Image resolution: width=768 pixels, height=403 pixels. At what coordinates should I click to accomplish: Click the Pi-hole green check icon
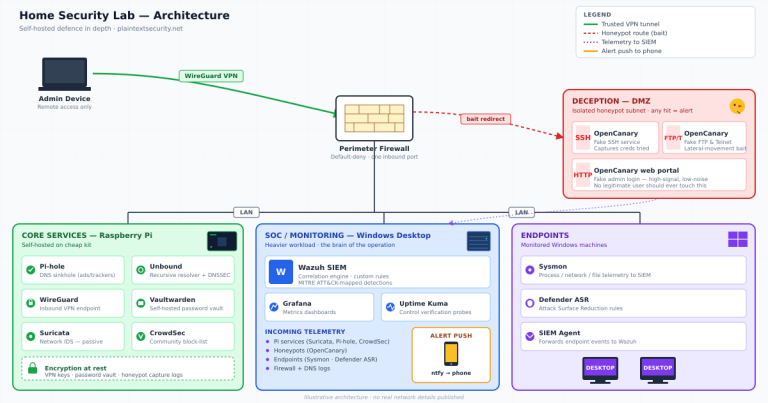click(x=30, y=270)
